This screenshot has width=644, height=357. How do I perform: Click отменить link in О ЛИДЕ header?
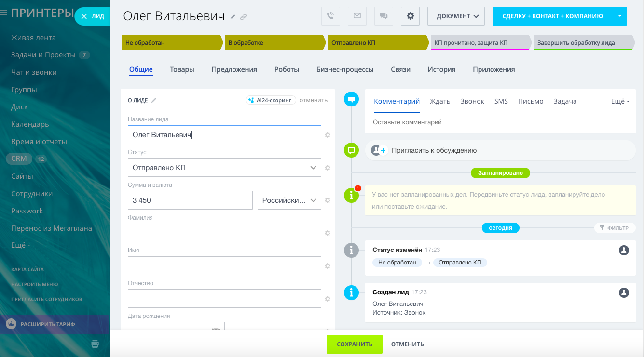pos(314,100)
